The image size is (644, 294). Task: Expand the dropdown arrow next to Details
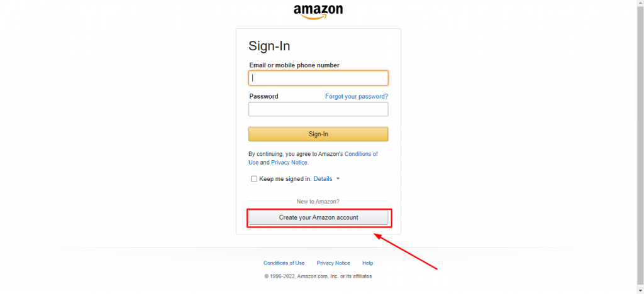pos(338,179)
